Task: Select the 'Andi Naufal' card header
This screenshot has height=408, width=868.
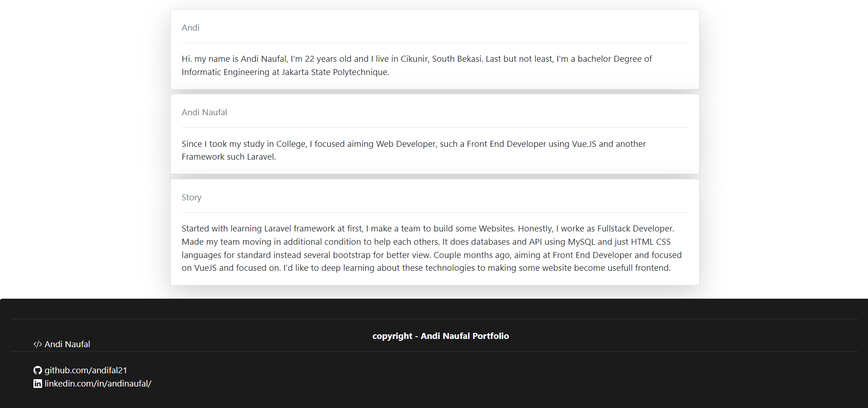Action: [435, 112]
